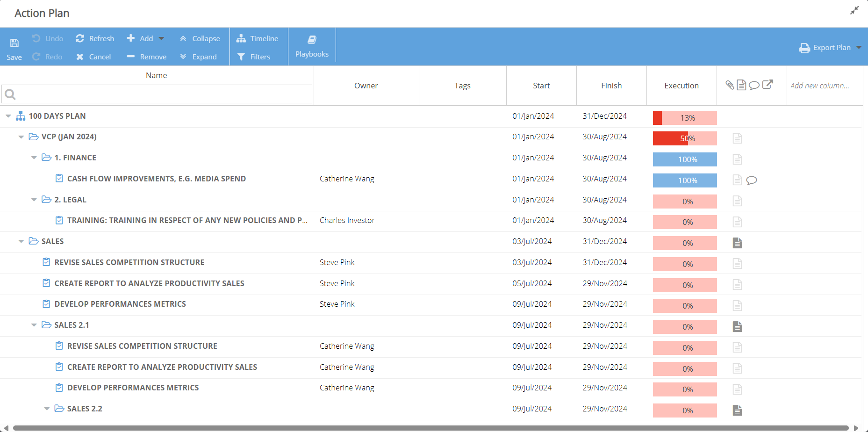
Task: Click the horizontal scrollbar at bottom
Action: [x=431, y=428]
